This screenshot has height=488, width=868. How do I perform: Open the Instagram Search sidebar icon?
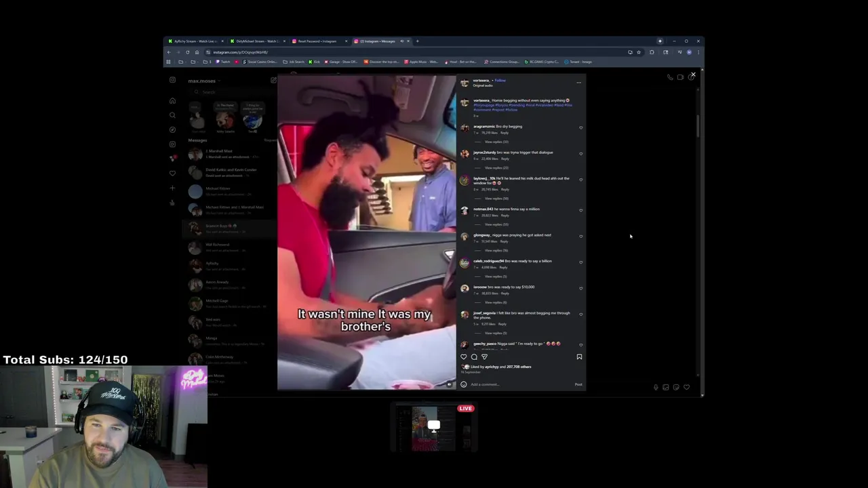coord(172,115)
